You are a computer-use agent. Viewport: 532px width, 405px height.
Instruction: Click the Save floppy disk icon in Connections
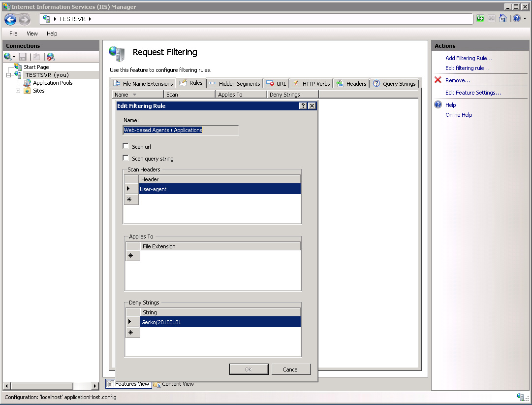(23, 57)
